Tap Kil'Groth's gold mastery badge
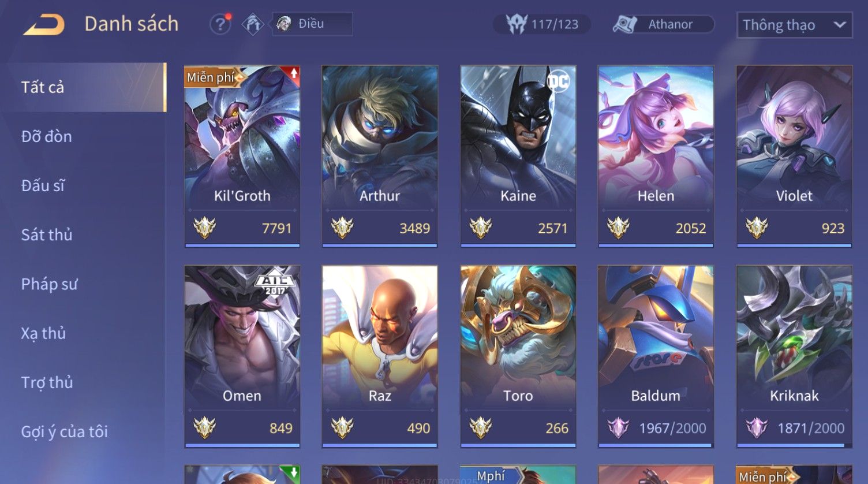The height and width of the screenshot is (484, 868). coord(205,228)
